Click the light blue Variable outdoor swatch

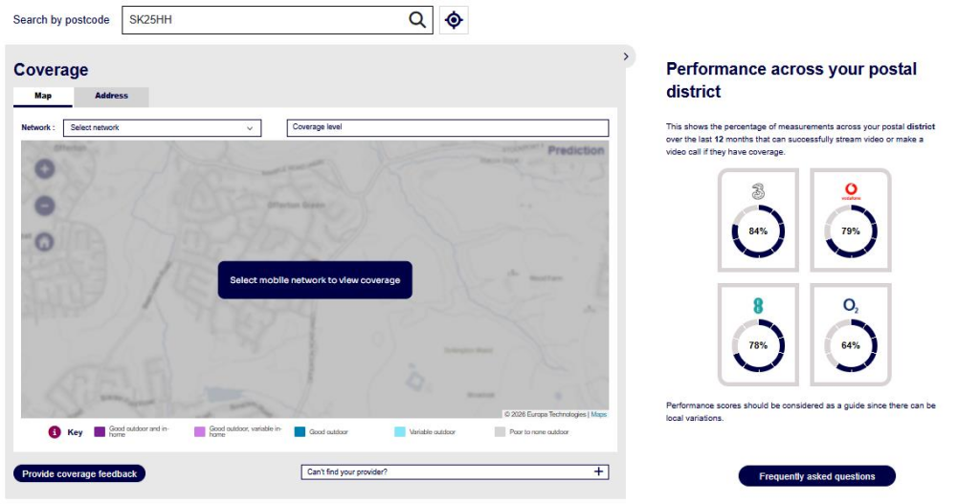point(400,431)
